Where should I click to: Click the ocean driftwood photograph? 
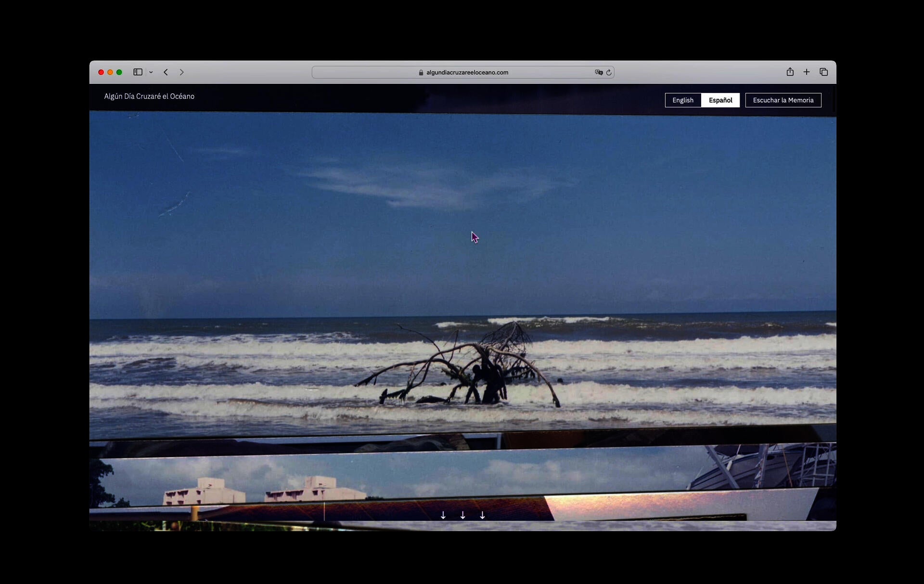pos(463,274)
